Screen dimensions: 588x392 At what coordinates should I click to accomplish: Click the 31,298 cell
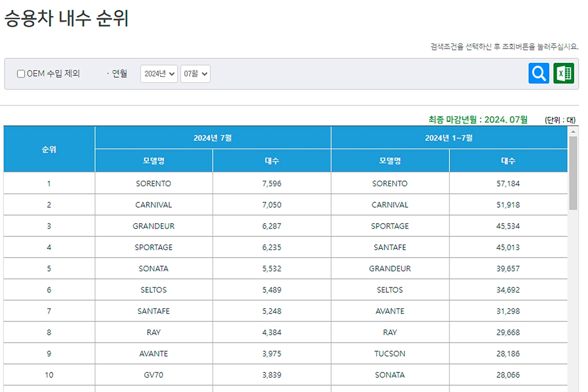click(x=508, y=311)
